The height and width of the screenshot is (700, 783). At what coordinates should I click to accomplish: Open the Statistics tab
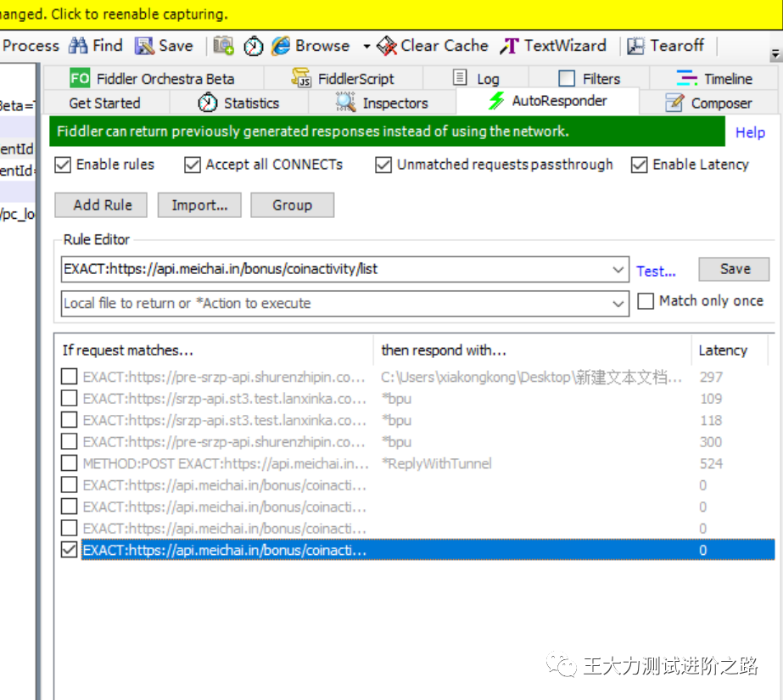[x=238, y=103]
